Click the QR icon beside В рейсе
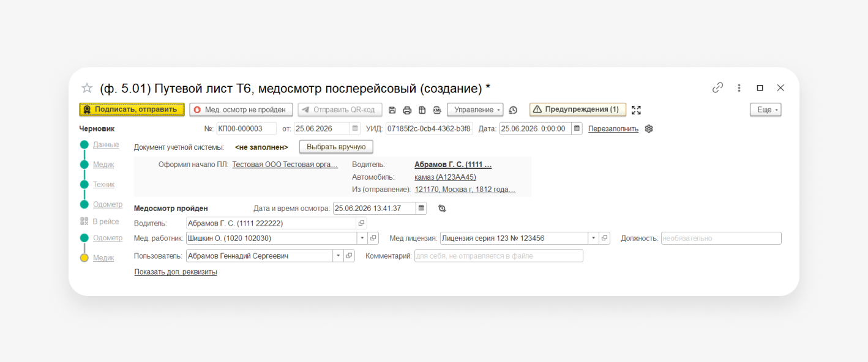The width and height of the screenshot is (868, 362). click(x=84, y=221)
